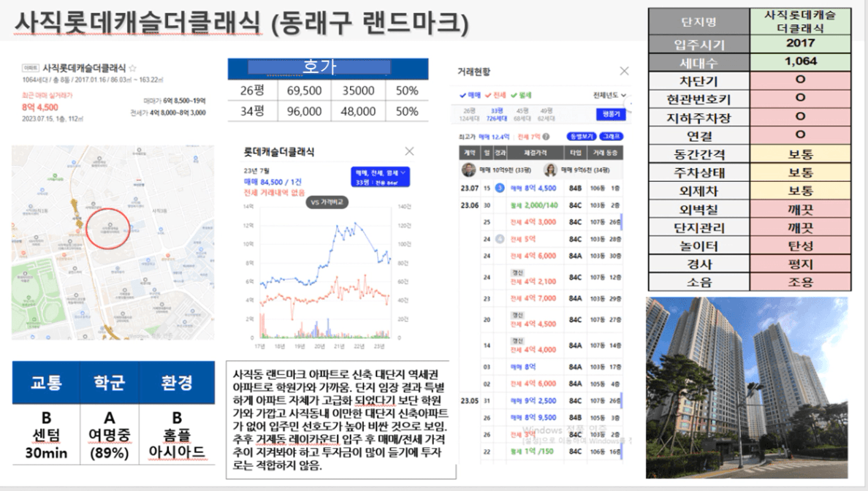Click the gray badge in the 전세 5억 row
This screenshot has height=491, width=868.
[x=499, y=239]
